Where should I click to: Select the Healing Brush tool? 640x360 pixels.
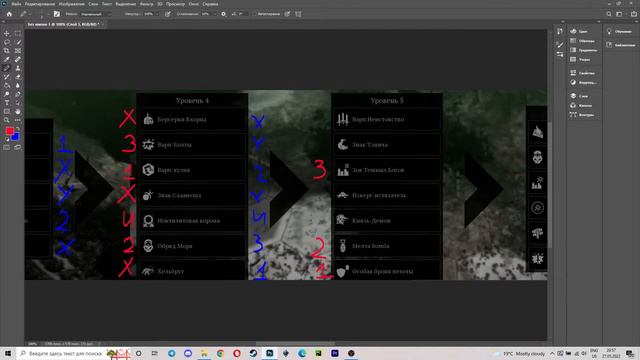tap(18, 60)
